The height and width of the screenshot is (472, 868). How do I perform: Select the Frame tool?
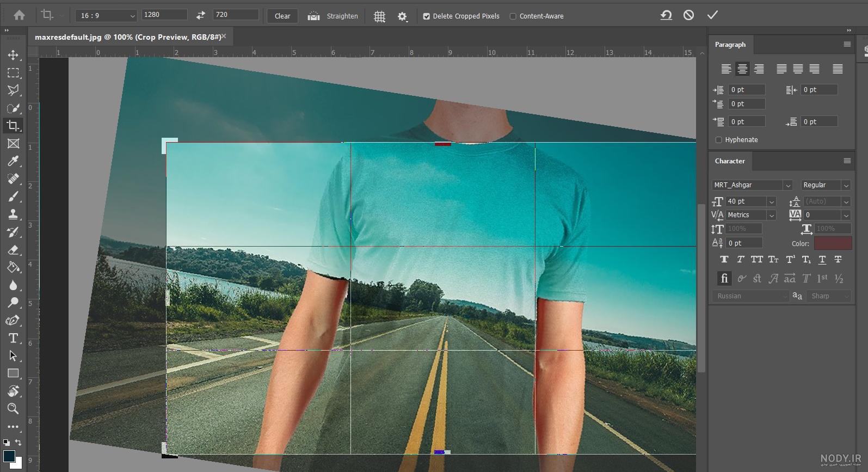[13, 143]
